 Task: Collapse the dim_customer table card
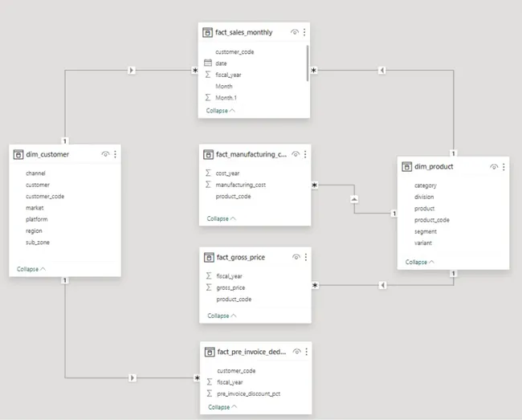pos(31,269)
